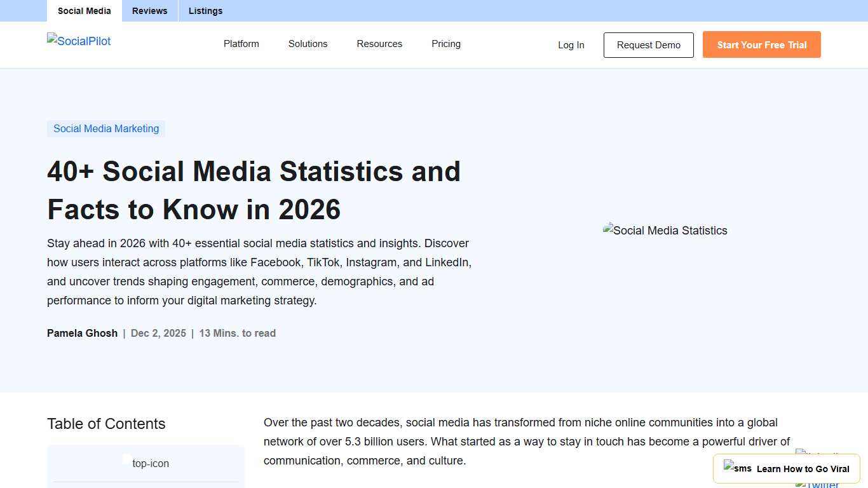Screen dimensions: 868x488
Task: Open author profile of Pamela Ghosh
Action: coord(82,333)
